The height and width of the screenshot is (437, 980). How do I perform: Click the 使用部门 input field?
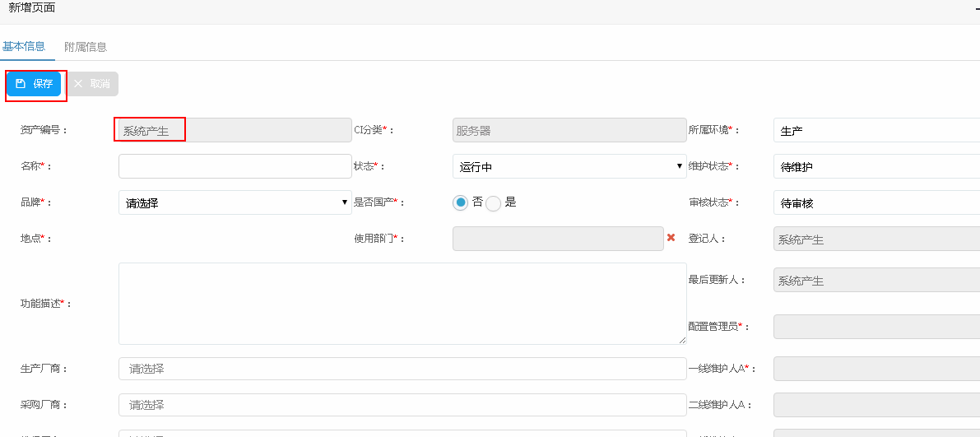(557, 239)
